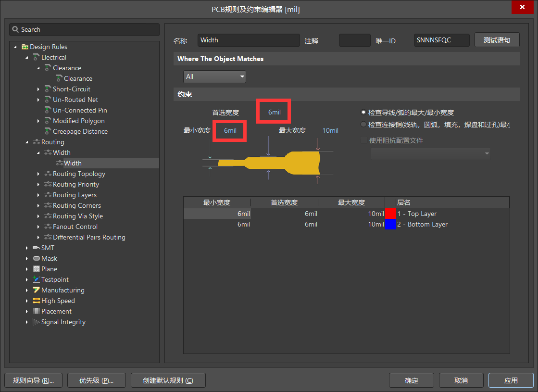Click the Short-Circuit rule icon

(x=48, y=89)
